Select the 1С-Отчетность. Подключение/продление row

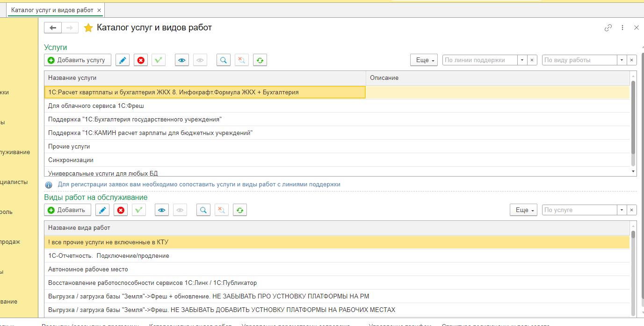tap(337, 256)
